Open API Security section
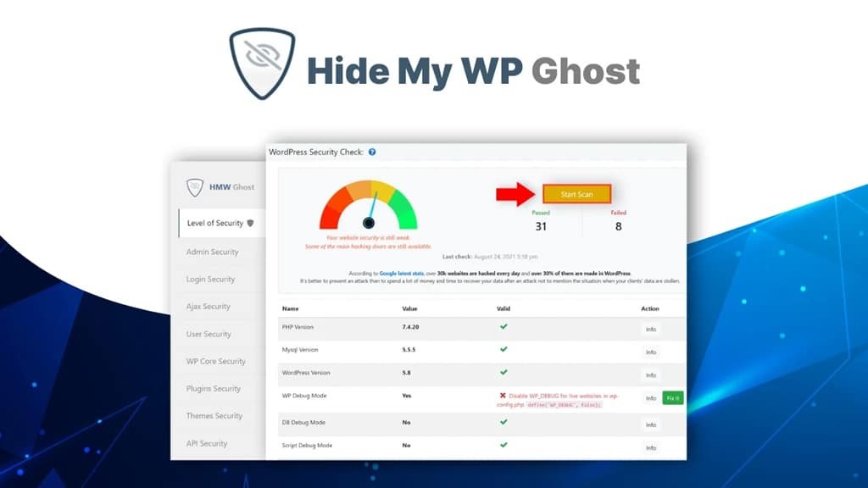Image resolution: width=868 pixels, height=488 pixels. click(x=207, y=444)
